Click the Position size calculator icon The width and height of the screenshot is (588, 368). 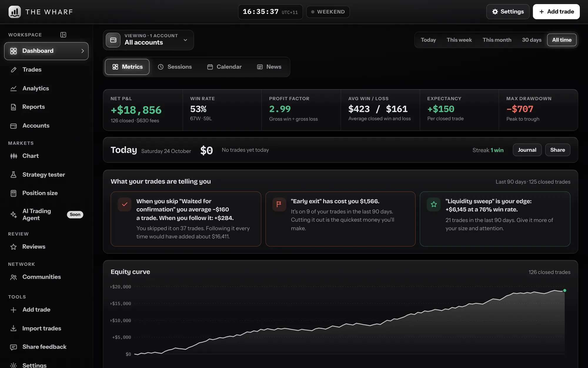[14, 193]
